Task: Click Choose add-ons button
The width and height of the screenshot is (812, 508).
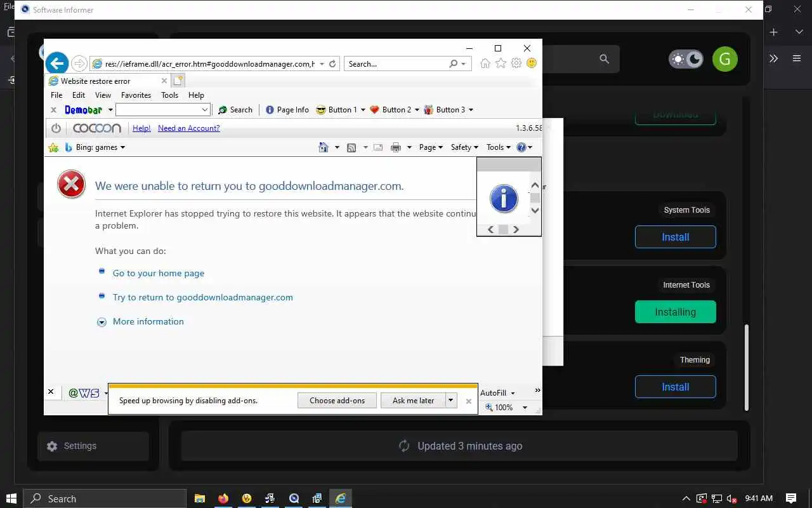Action: coord(337,401)
